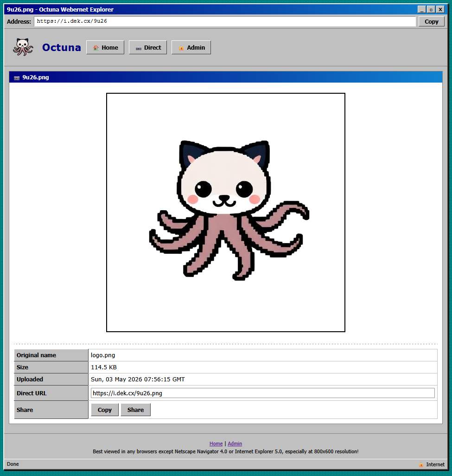Close the Octuna Webernet Explorer window
This screenshot has width=452, height=476.
[x=440, y=9]
